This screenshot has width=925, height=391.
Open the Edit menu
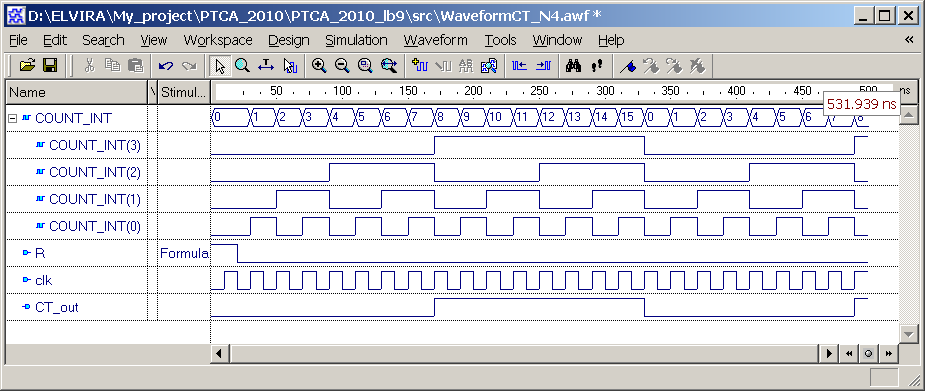tap(55, 40)
